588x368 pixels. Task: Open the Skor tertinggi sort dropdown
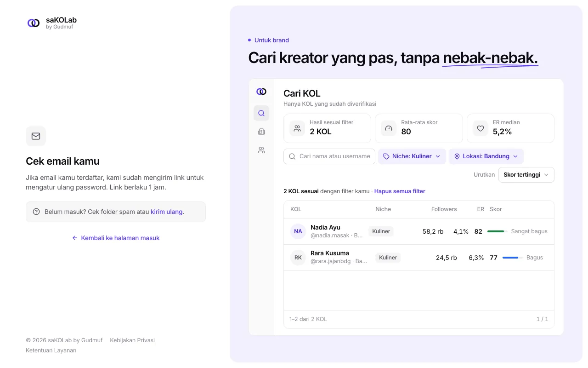(526, 175)
